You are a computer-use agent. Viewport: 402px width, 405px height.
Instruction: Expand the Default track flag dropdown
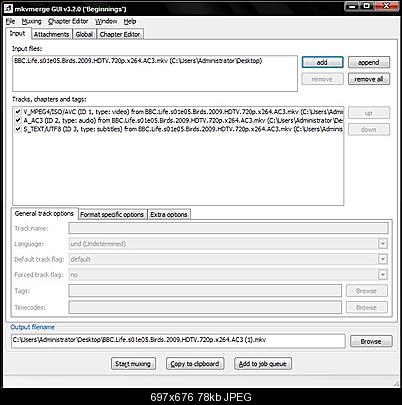(x=383, y=259)
